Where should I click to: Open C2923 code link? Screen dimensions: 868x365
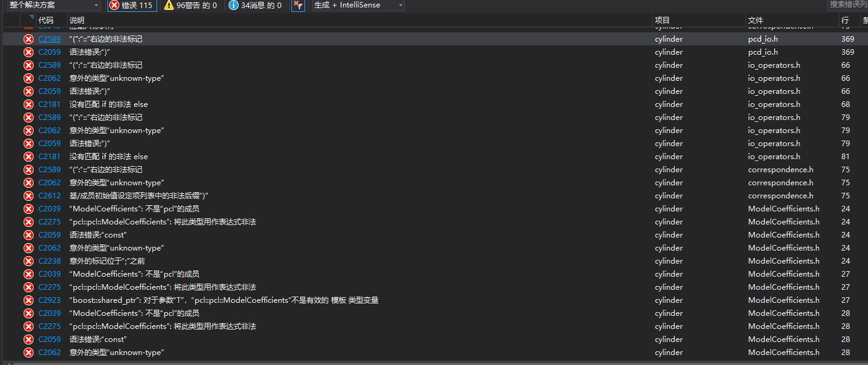pyautogui.click(x=50, y=300)
